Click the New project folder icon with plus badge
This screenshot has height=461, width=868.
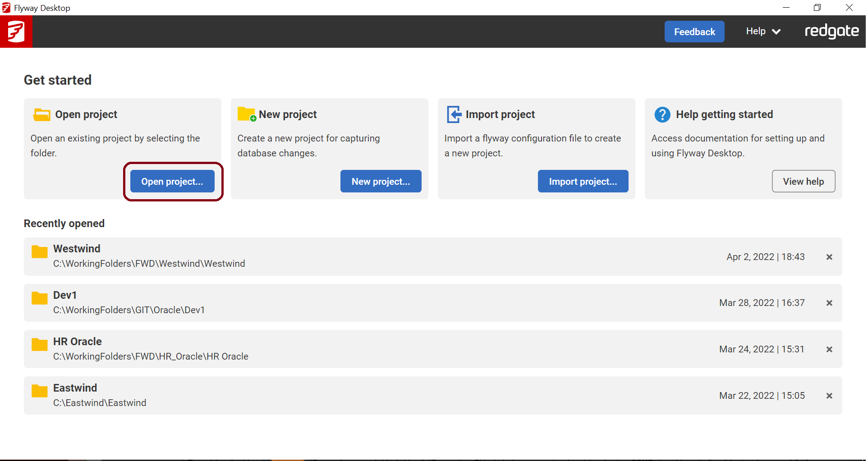tap(246, 114)
